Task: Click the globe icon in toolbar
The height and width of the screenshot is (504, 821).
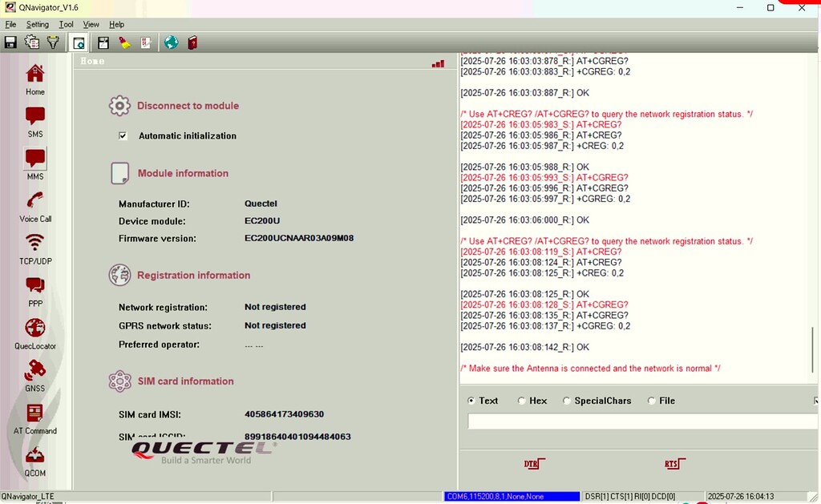Action: pyautogui.click(x=171, y=42)
